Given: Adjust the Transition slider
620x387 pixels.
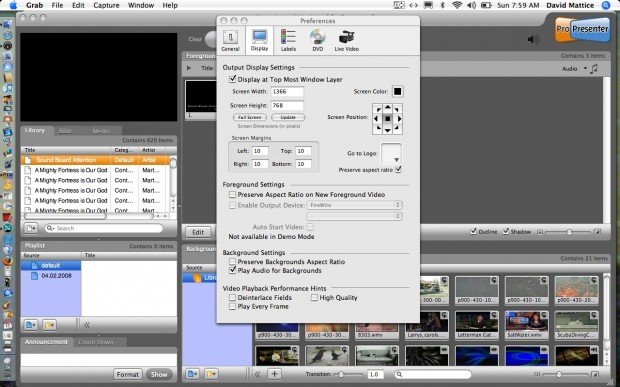Looking at the screenshot, I should [341, 374].
